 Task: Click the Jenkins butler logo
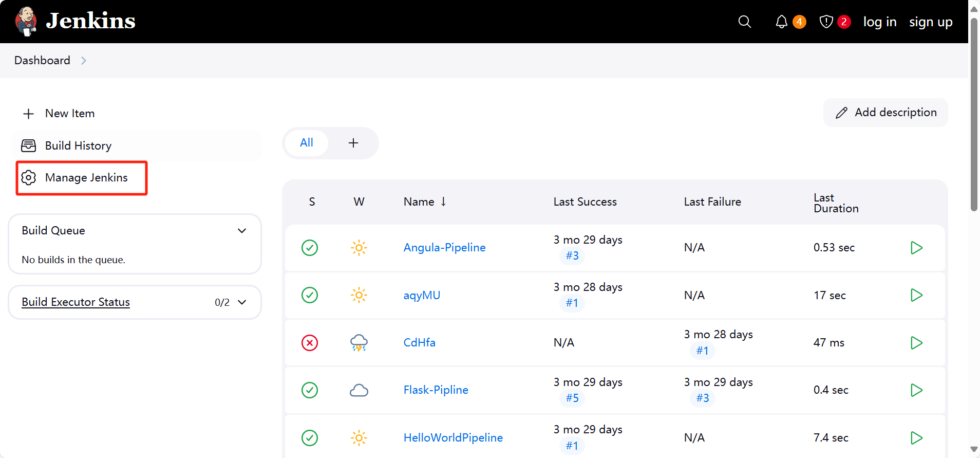coord(26,22)
